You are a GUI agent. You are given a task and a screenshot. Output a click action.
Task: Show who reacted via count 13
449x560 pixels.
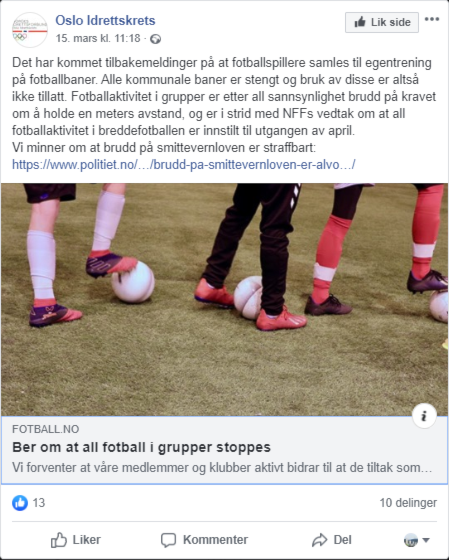[39, 503]
